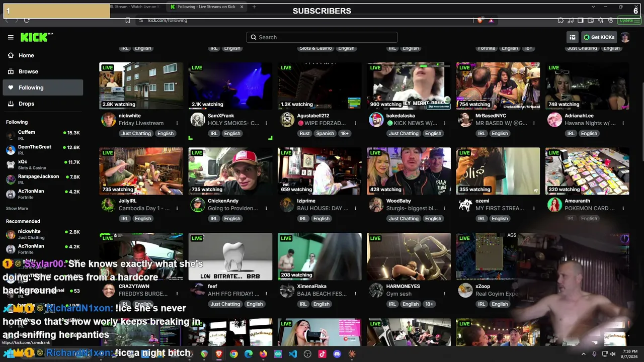Open Google Chrome from taskbar
This screenshot has height=362, width=644.
point(234,354)
